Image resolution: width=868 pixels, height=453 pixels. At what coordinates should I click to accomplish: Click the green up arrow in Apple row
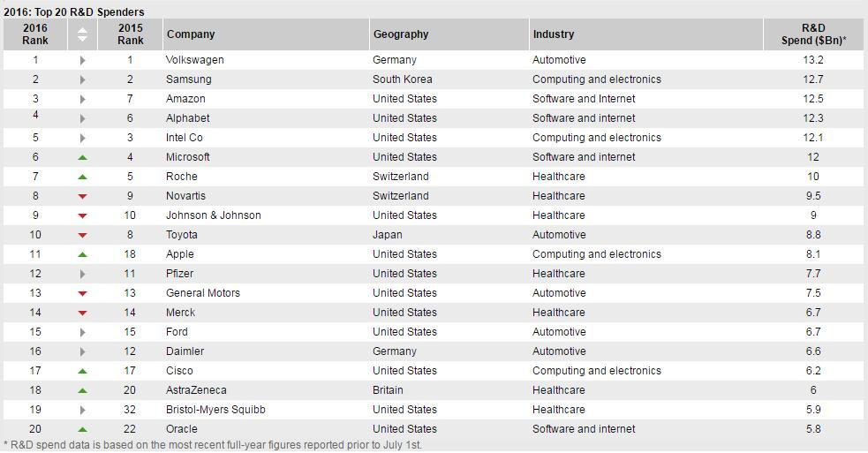tap(82, 254)
